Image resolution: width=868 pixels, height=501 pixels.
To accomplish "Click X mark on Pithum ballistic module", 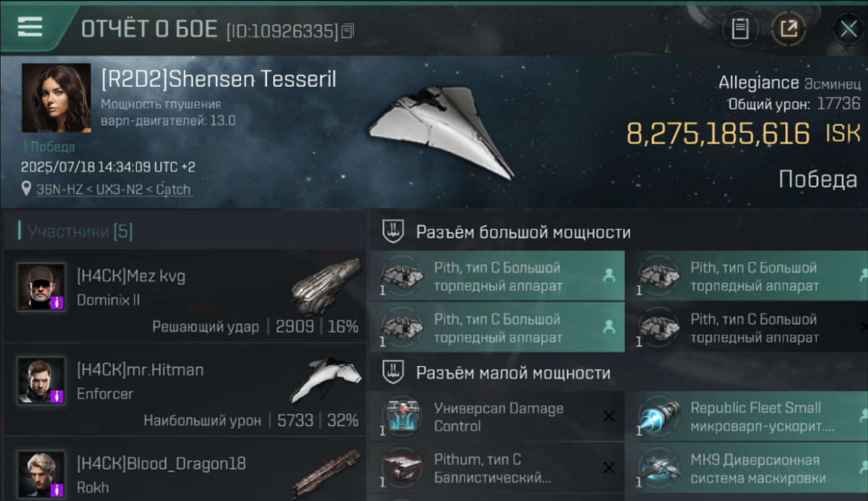I will (x=608, y=468).
